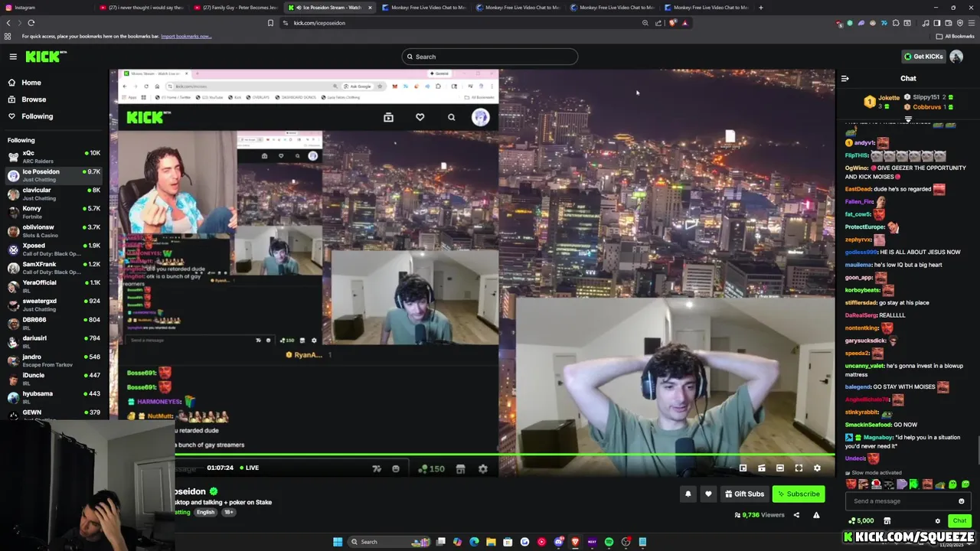980x551 pixels.
Task: Click username SmackinSeafood in chat
Action: tap(869, 425)
